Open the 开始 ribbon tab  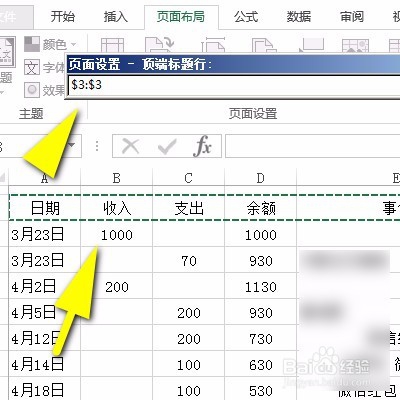click(x=63, y=17)
